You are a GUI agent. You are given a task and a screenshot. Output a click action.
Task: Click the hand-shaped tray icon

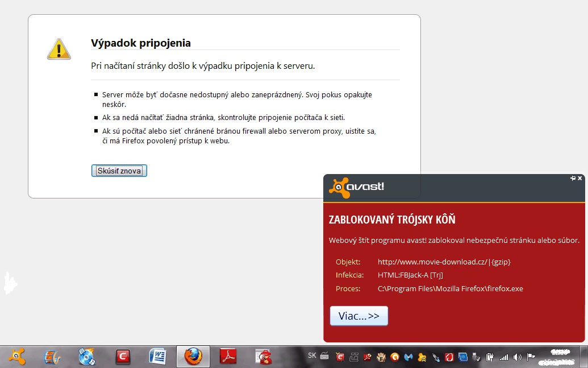tap(381, 357)
